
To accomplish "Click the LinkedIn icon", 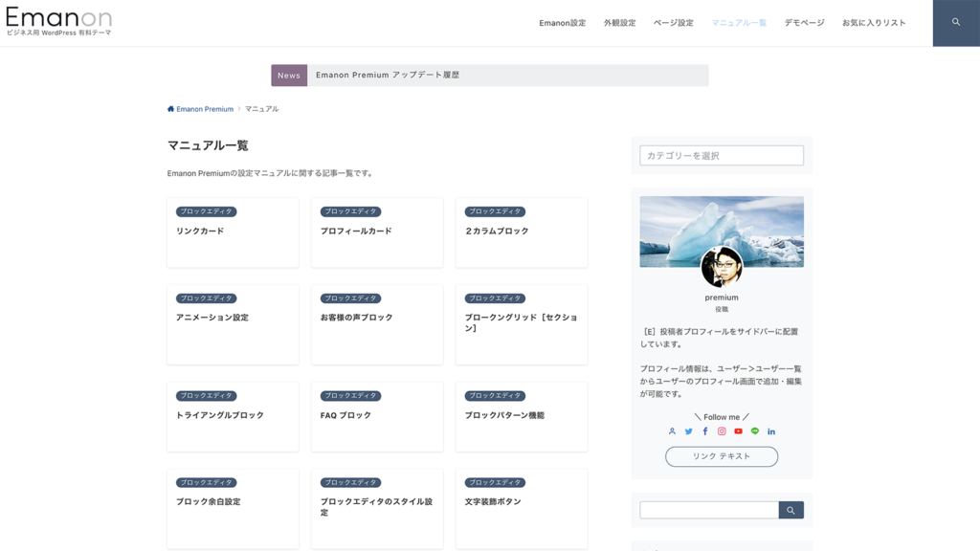I will (771, 430).
